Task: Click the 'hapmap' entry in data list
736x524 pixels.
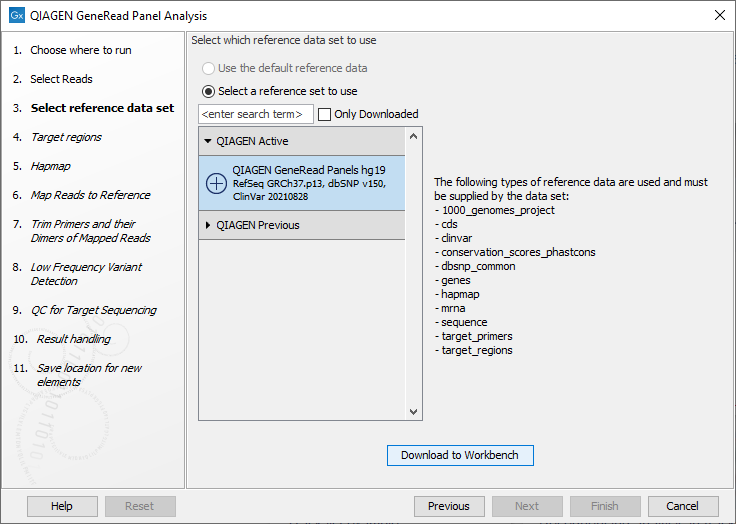Action: (x=460, y=294)
